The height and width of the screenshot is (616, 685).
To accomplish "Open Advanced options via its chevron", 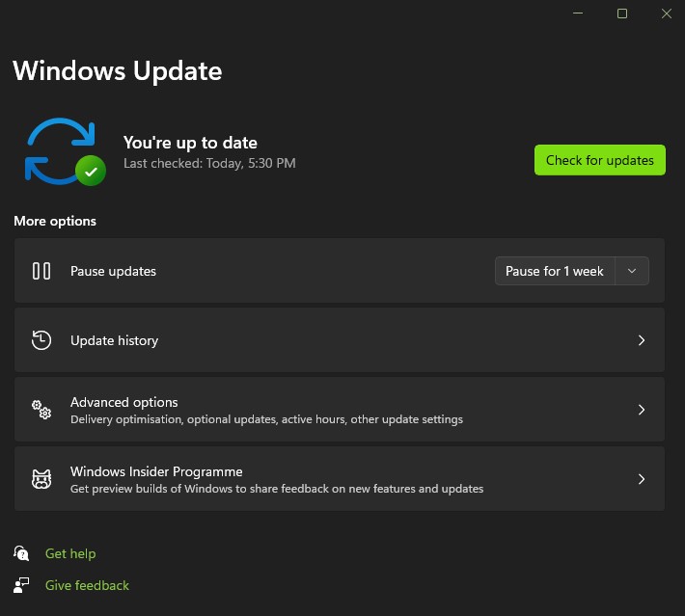I will point(642,410).
